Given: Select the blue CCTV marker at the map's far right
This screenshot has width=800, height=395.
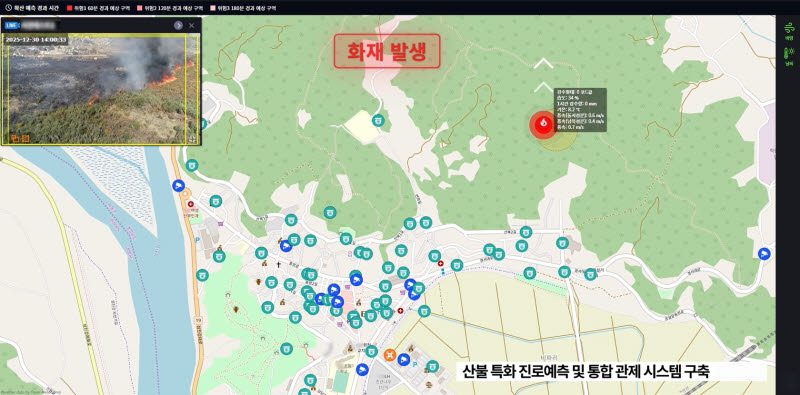Looking at the screenshot, I should coord(763,254).
